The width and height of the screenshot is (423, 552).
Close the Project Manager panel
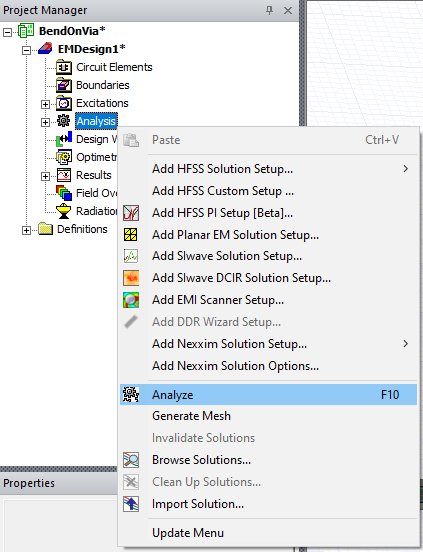[288, 11]
